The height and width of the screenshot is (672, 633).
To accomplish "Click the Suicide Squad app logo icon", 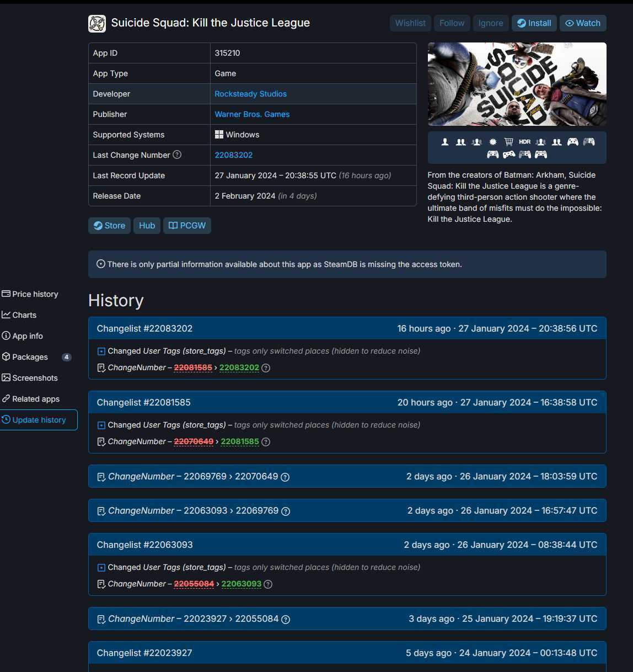I will click(97, 23).
